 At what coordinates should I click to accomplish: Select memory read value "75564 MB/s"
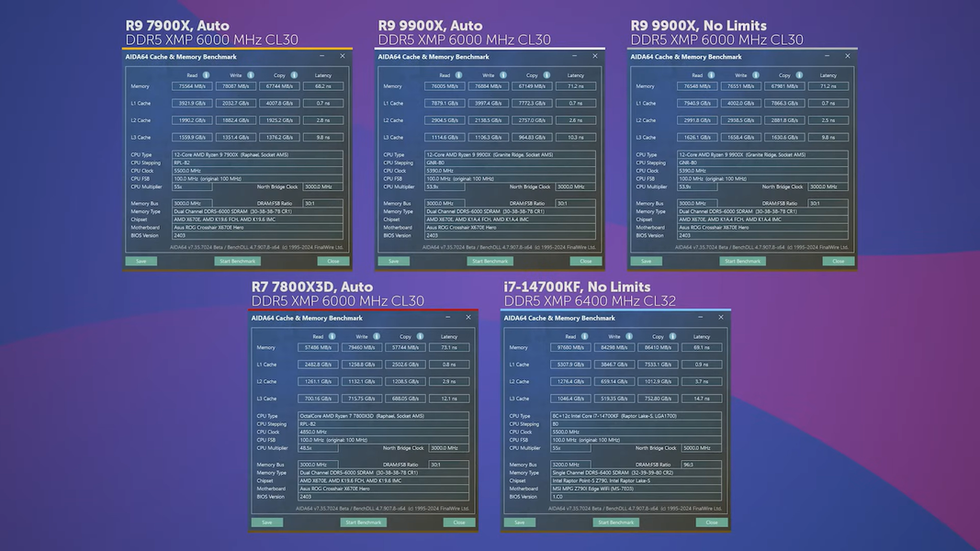[x=192, y=86]
